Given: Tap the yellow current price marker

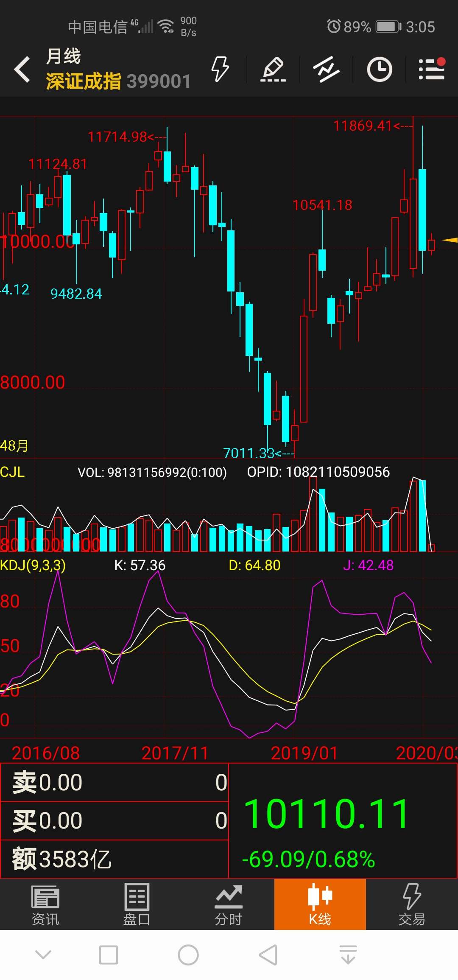Looking at the screenshot, I should (x=450, y=240).
